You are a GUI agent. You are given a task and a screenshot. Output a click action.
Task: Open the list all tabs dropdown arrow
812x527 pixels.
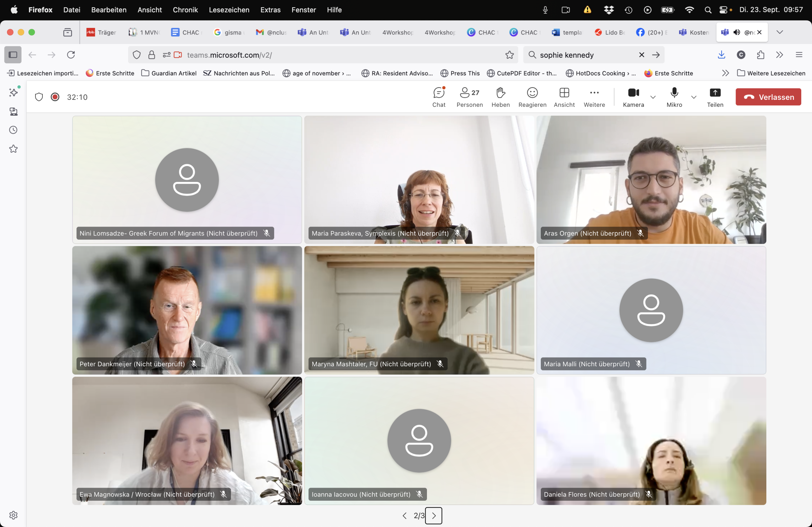[x=780, y=32]
